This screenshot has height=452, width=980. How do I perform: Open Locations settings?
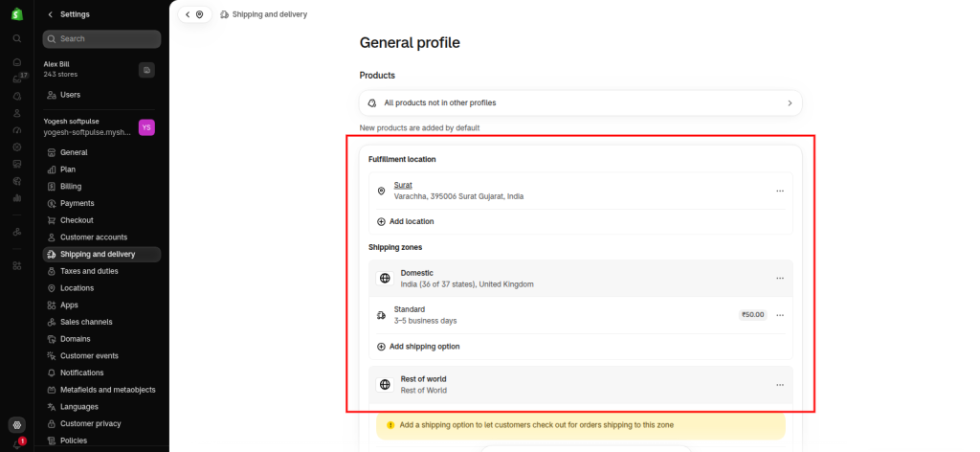point(101,288)
